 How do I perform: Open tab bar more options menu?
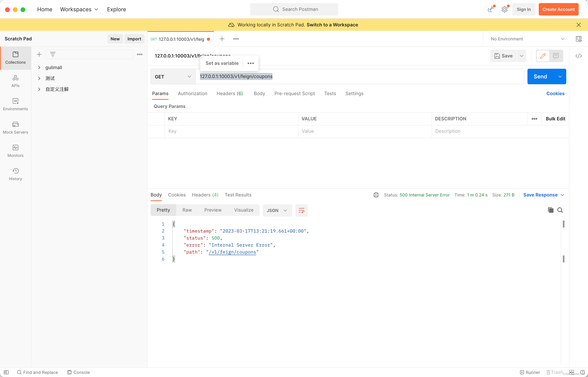236,39
